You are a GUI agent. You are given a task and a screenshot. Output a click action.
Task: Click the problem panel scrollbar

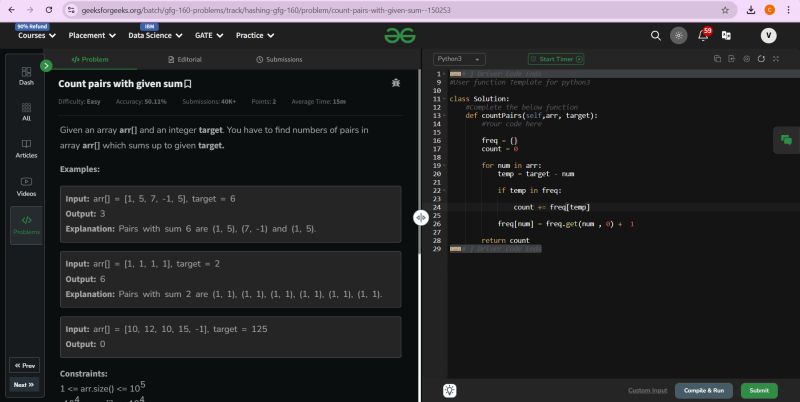point(419,161)
